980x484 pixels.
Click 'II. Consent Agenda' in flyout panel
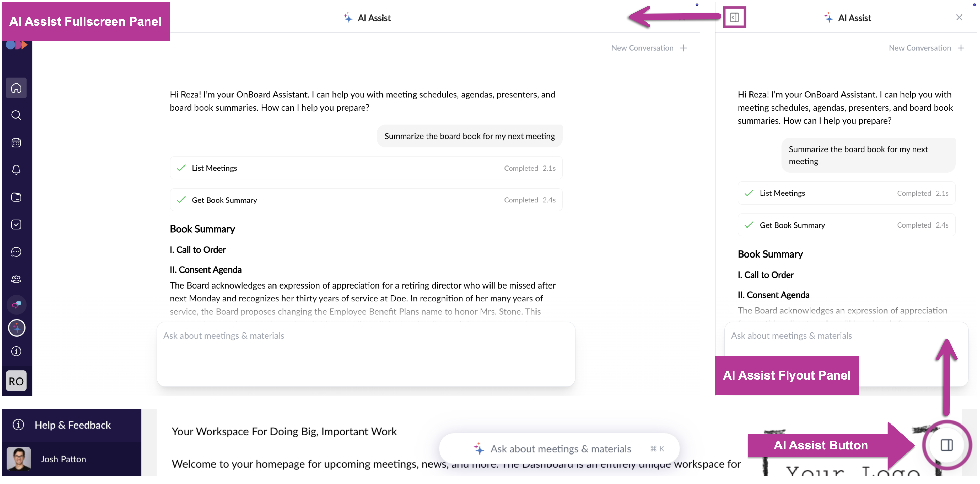coord(773,295)
